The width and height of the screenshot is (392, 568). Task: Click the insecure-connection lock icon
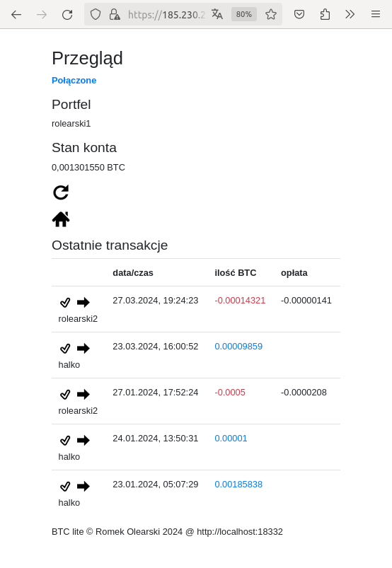click(115, 14)
